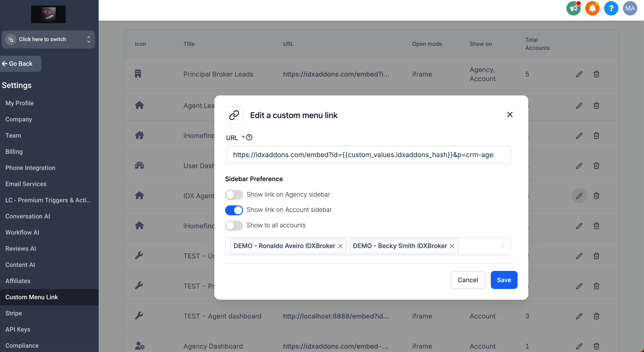
Task: Delete the Principal Broker Leads row
Action: [596, 74]
